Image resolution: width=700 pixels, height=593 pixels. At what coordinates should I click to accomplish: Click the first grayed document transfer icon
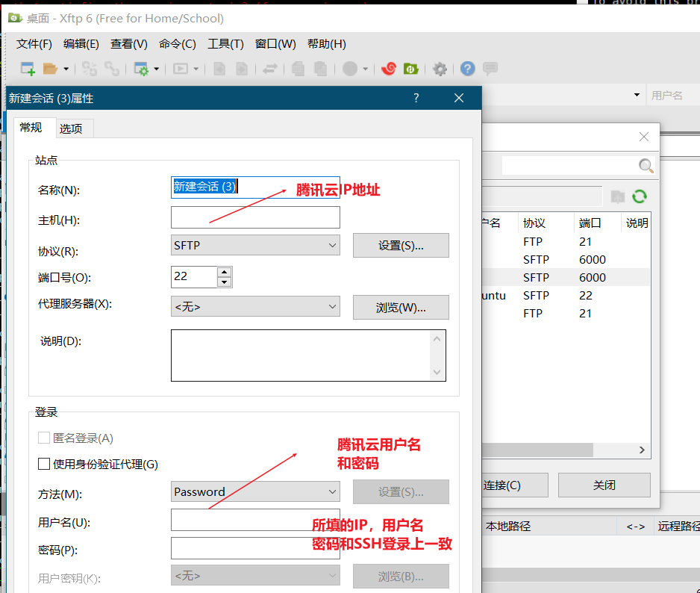219,69
